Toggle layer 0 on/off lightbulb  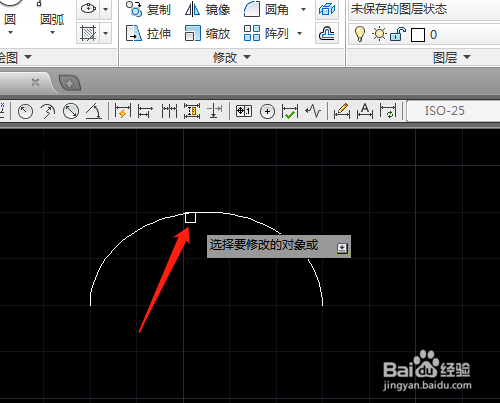[x=360, y=34]
